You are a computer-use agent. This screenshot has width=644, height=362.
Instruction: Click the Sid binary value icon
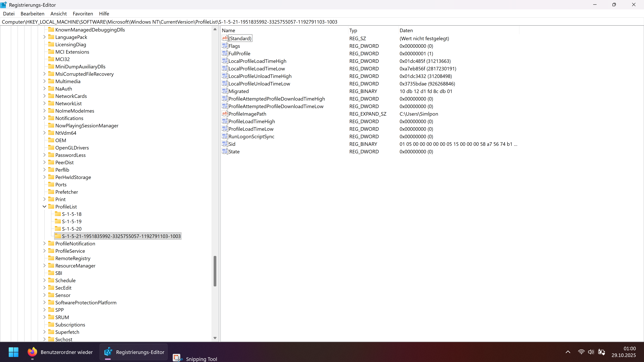coord(225,144)
